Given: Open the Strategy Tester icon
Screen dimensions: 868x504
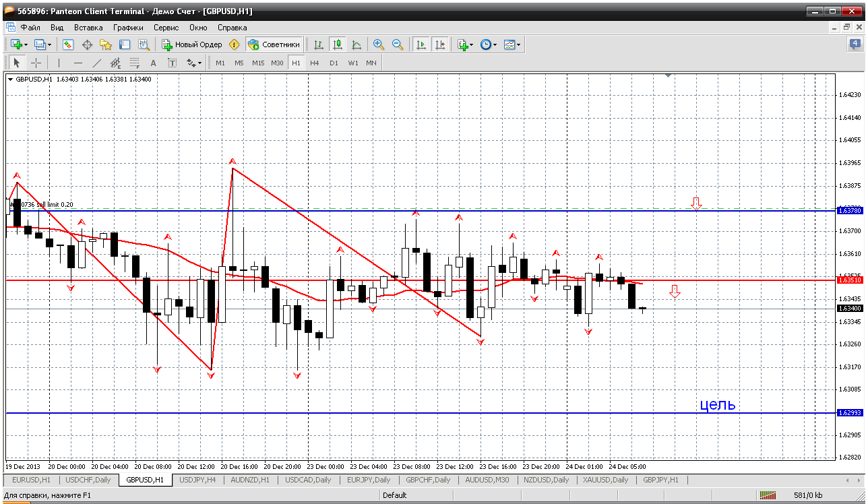Looking at the screenshot, I should [144, 44].
